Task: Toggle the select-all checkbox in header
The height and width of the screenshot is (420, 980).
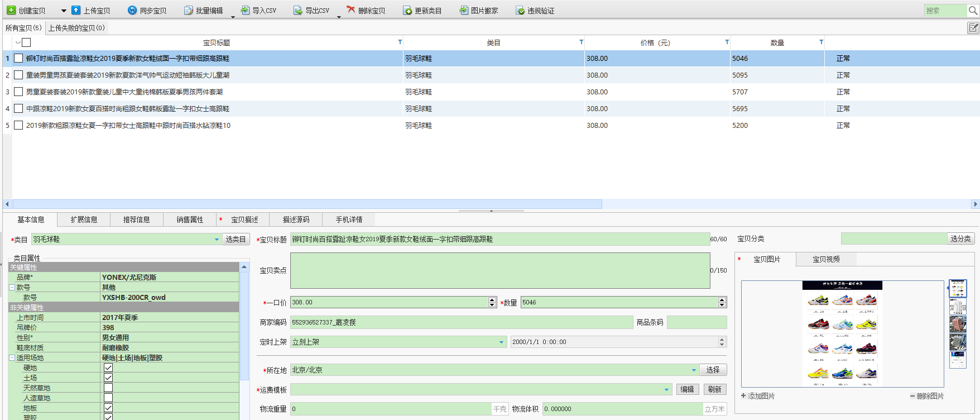Action: tap(26, 42)
